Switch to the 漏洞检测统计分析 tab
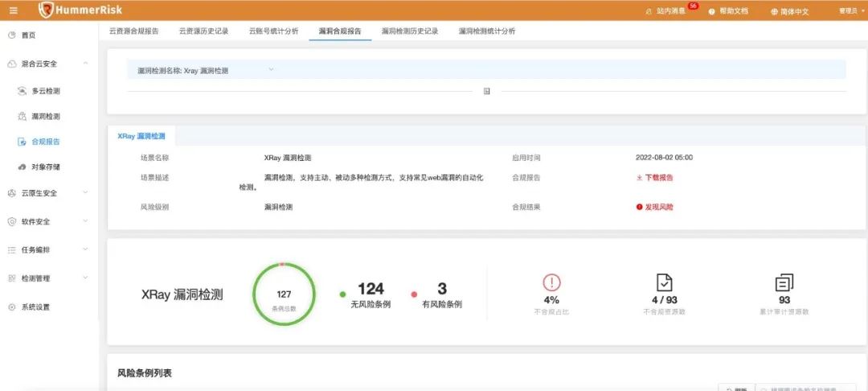 [486, 31]
